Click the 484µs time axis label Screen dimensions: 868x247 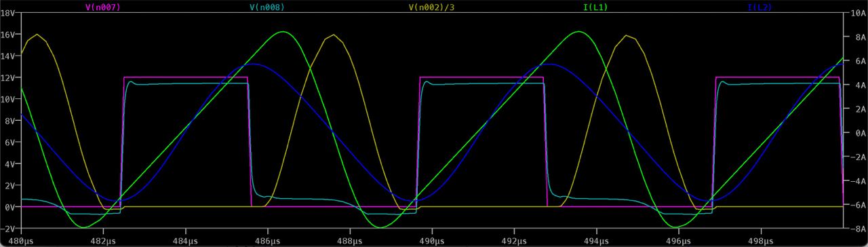click(x=185, y=240)
